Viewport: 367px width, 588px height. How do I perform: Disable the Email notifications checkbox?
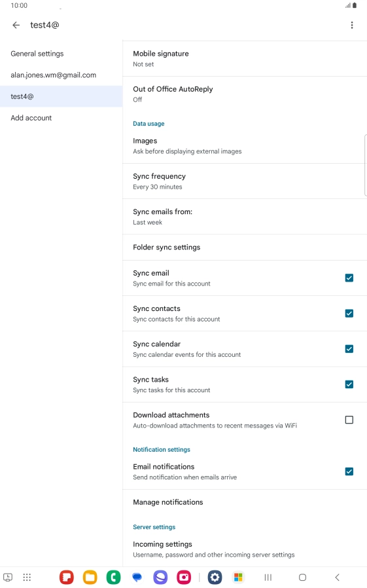(x=349, y=471)
